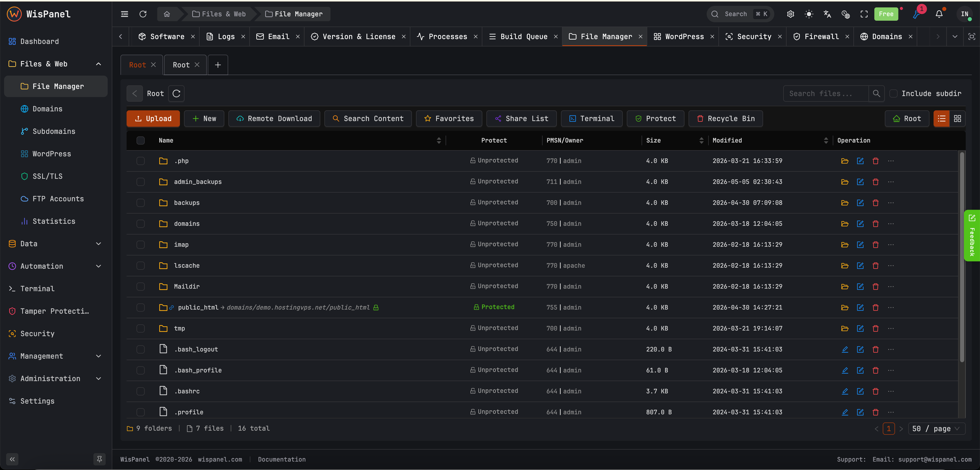Go to page 1
Image resolution: width=980 pixels, height=470 pixels.
point(888,428)
